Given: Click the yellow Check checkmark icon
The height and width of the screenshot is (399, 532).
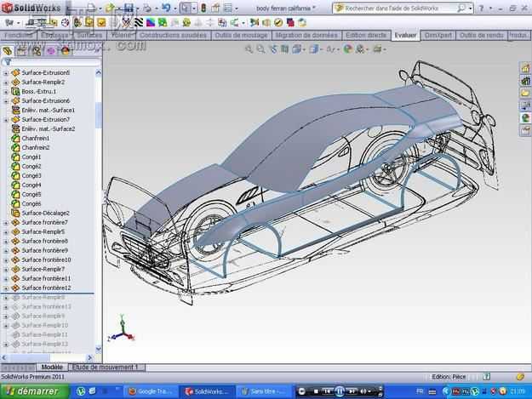Looking at the screenshot, I should (278, 23).
